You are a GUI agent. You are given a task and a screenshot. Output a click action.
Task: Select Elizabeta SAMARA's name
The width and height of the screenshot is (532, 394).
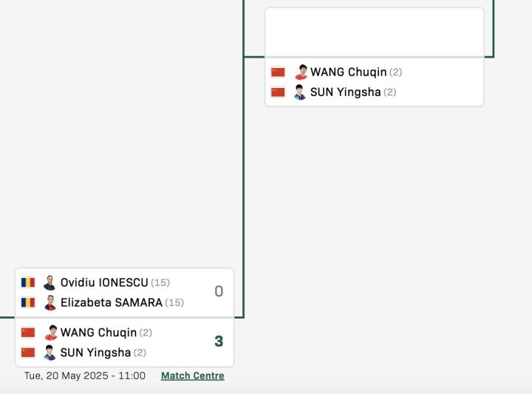111,302
